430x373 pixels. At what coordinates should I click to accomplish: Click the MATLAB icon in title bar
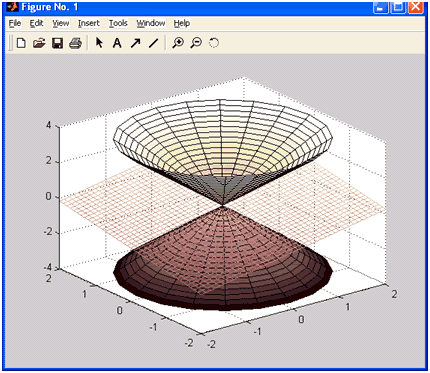[12, 7]
